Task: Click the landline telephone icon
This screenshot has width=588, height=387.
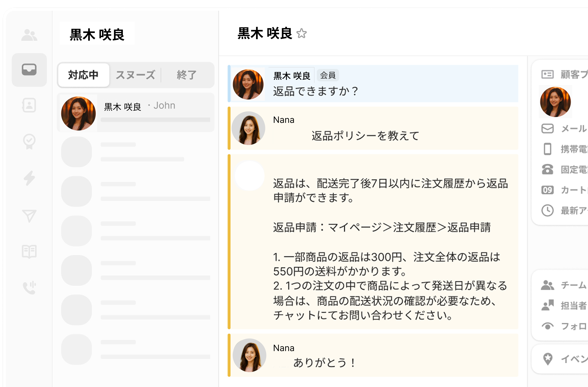Action: tap(547, 169)
